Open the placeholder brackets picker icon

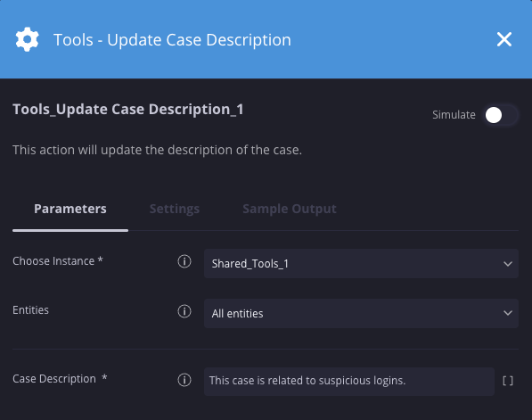pos(508,381)
